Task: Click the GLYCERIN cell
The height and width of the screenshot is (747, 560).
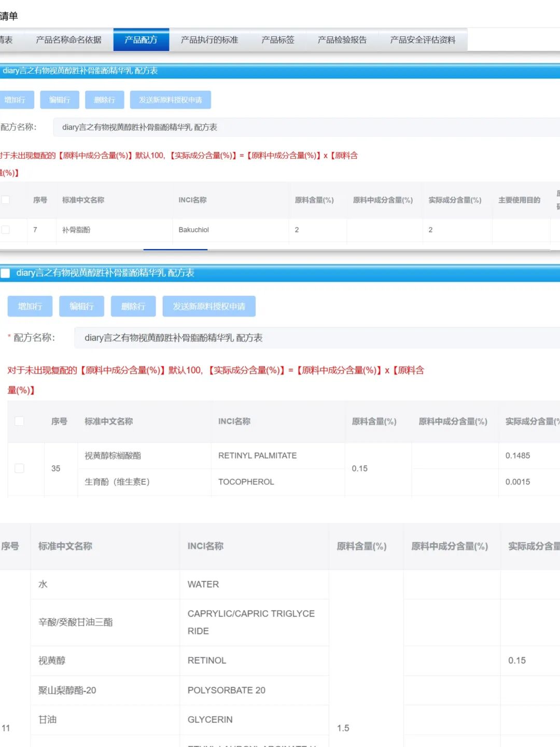Action: (254, 720)
